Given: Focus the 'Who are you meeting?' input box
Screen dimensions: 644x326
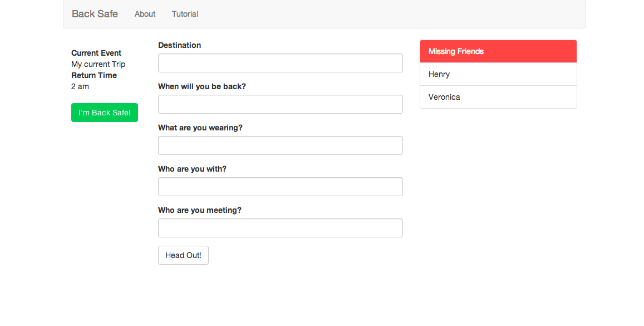Looking at the screenshot, I should (280, 228).
